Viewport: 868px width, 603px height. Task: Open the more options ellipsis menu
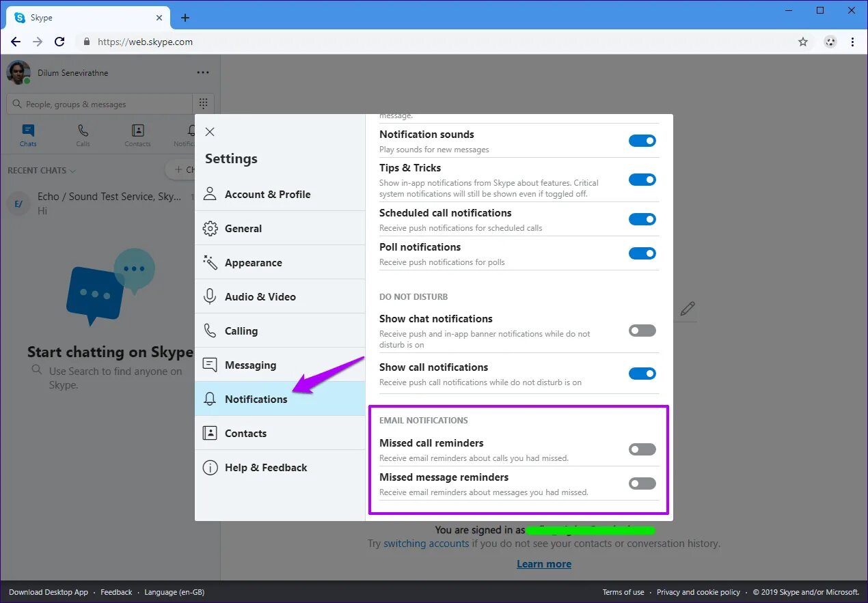(203, 72)
